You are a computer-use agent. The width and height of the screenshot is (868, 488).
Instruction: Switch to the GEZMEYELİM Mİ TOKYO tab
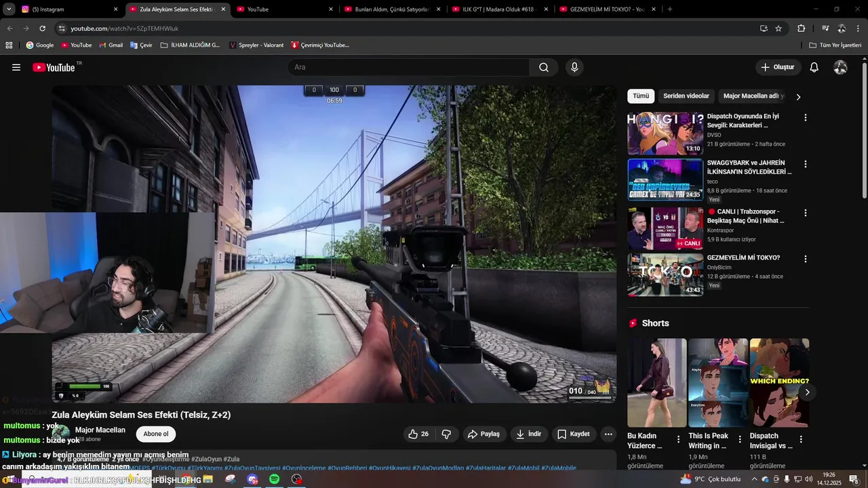607,9
